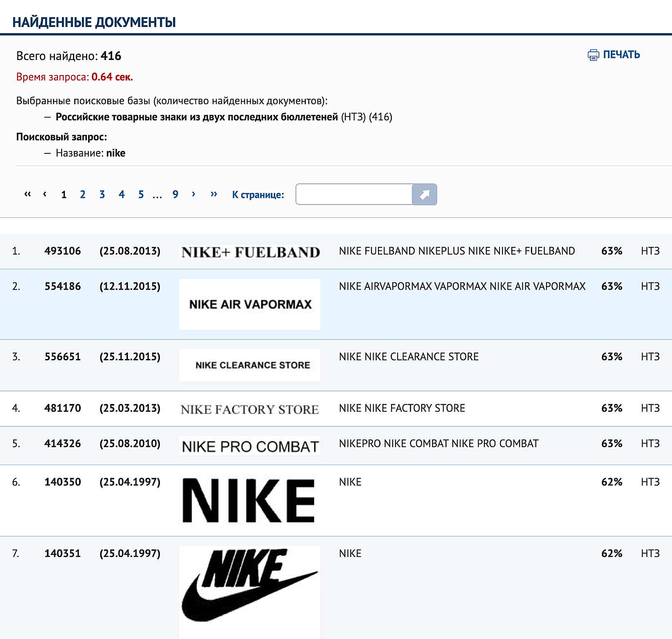Click 63% relevance in row 554186
This screenshot has width=672, height=639.
612,286
